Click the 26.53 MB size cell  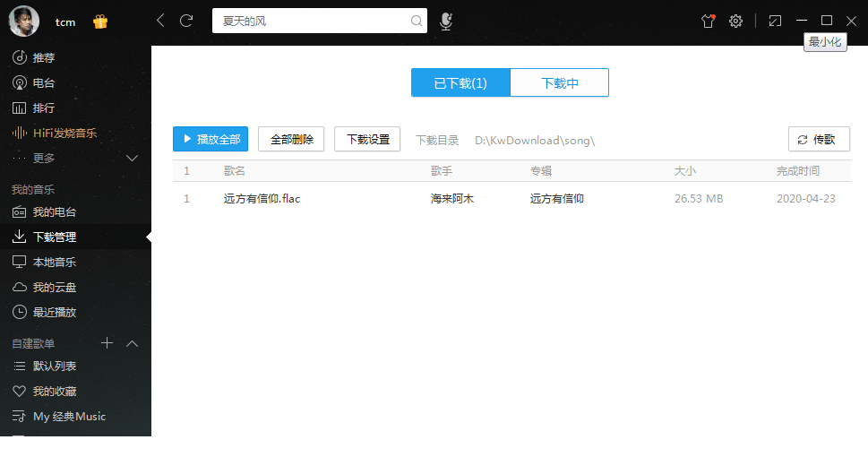(x=699, y=198)
